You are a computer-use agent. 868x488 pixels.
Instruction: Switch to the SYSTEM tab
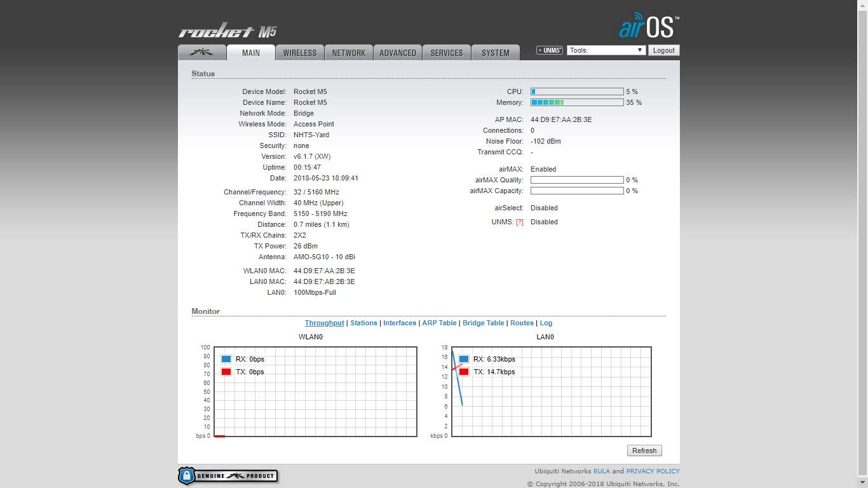point(496,53)
